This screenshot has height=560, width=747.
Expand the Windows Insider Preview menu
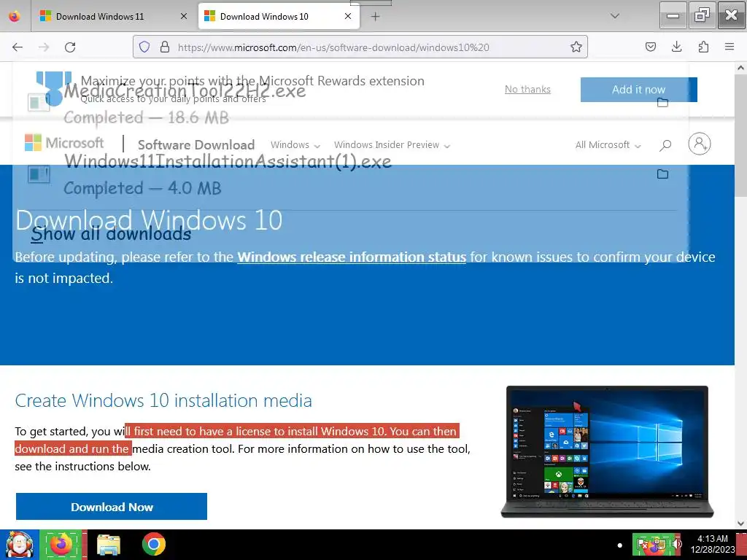[392, 145]
